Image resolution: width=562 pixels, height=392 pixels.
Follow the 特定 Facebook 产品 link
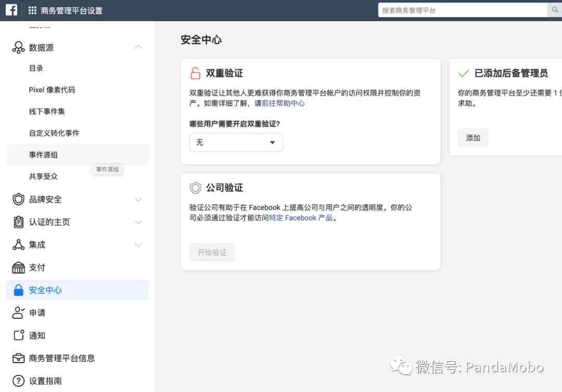(x=301, y=218)
